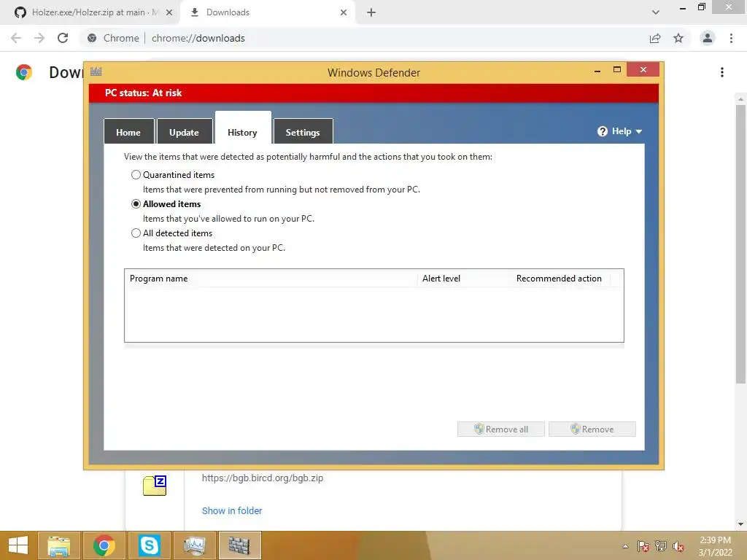This screenshot has width=747, height=560.
Task: Open the Chrome profile avatar
Action: [x=708, y=38]
